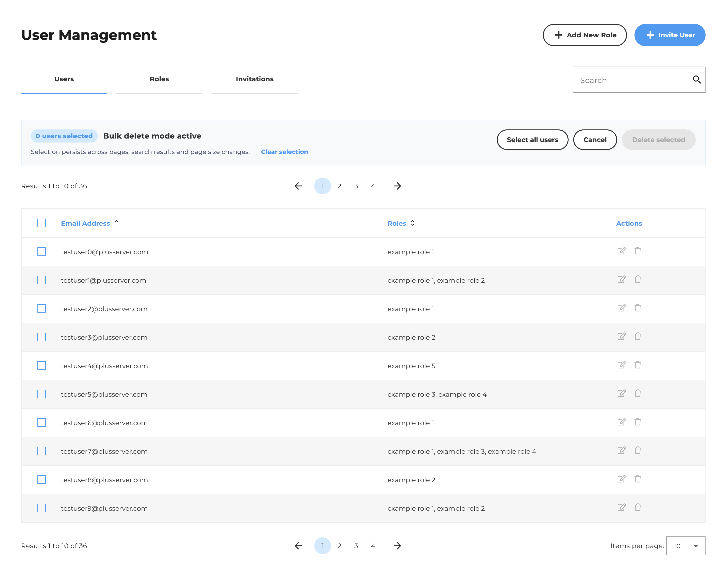Delete testuser0@plusserver.com via trash icon

(x=638, y=251)
